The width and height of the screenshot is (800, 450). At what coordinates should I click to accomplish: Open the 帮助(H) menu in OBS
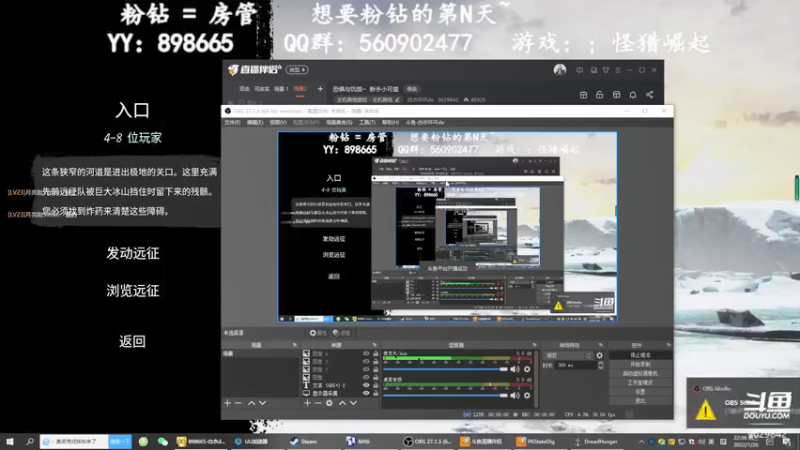(x=390, y=122)
